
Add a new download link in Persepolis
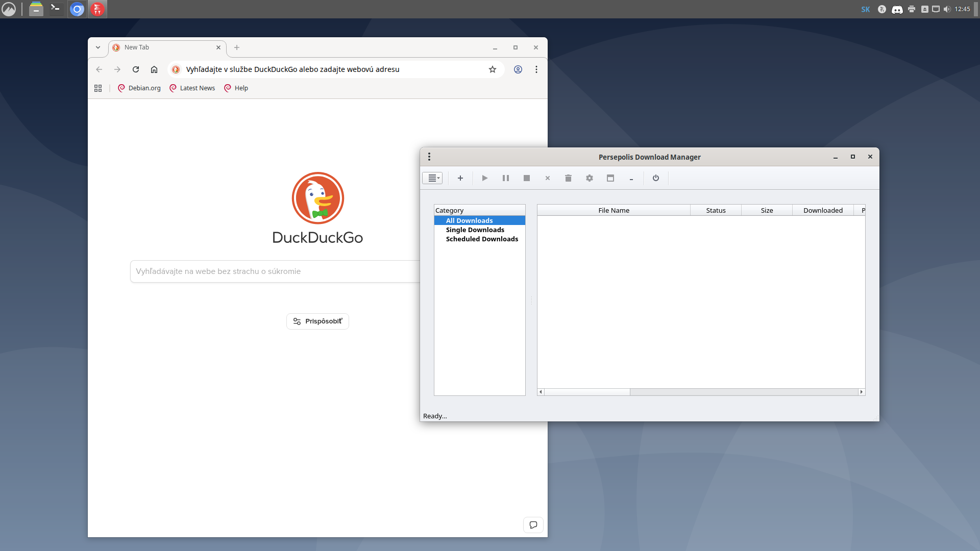460,178
